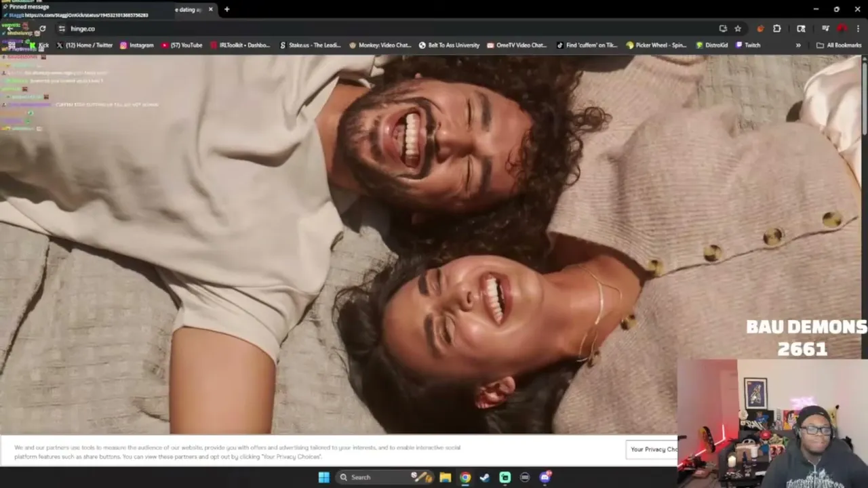The image size is (868, 488).
Task: Open the Instagram bookmark
Action: pos(136,45)
